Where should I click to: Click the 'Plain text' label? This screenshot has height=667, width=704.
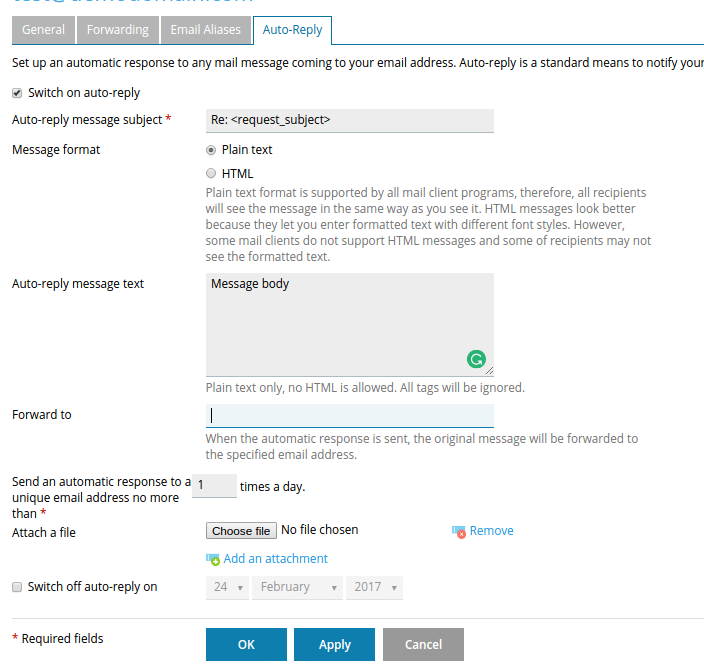tap(247, 150)
